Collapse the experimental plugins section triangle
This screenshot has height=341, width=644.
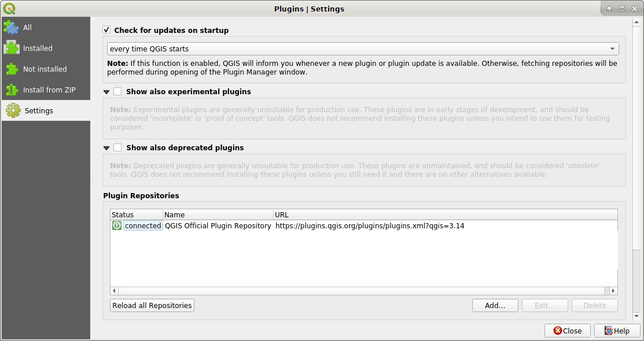[106, 92]
